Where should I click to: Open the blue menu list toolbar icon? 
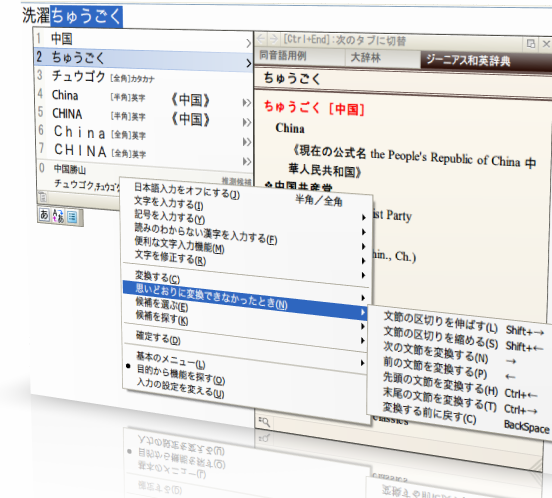(72, 217)
